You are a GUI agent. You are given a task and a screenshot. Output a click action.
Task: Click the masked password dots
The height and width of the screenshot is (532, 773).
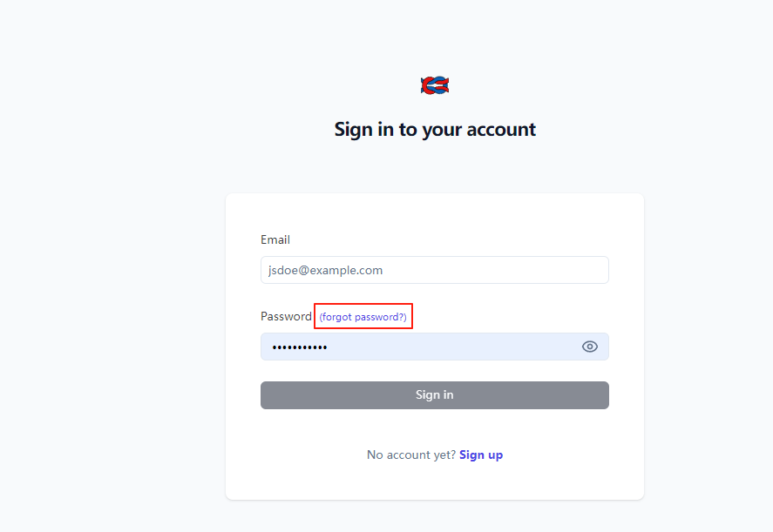coord(300,347)
